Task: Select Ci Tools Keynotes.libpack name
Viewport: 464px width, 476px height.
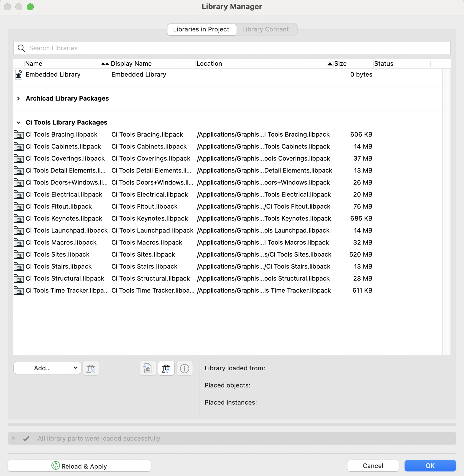Action: click(64, 219)
